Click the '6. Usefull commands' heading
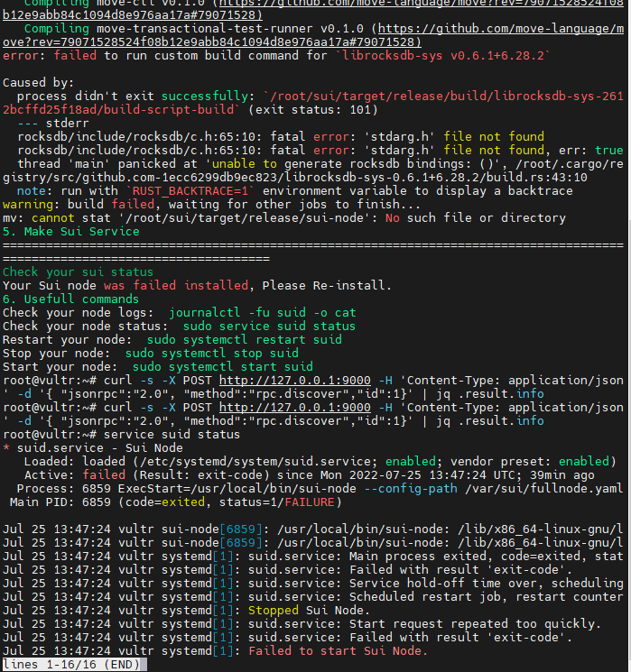Viewport: 631px width, 672px height. 70,299
